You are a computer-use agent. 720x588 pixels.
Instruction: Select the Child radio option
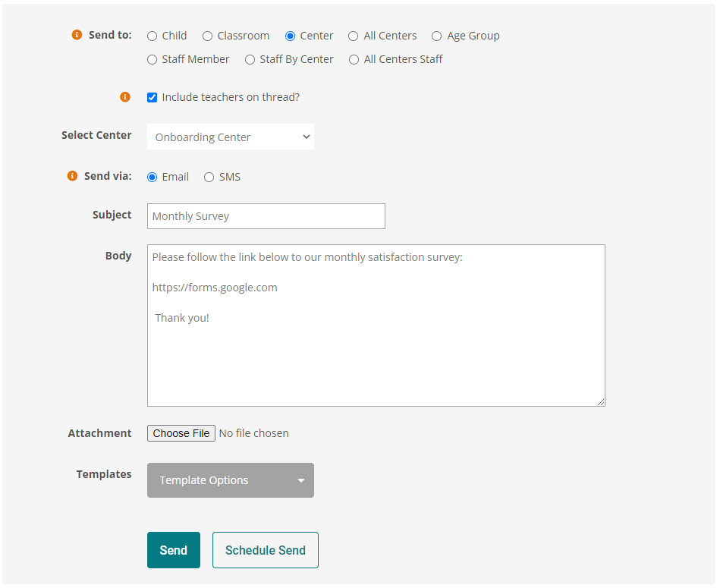(x=152, y=36)
